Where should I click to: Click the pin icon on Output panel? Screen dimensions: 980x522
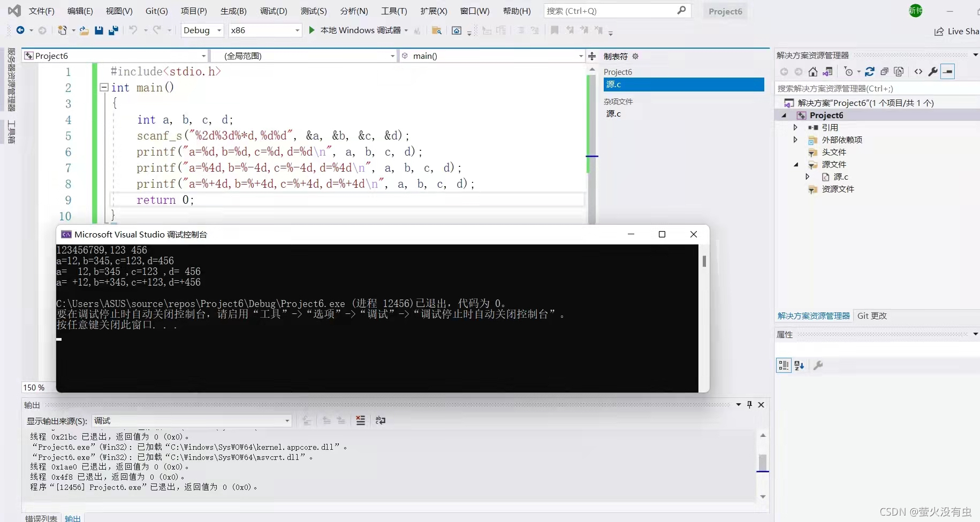(750, 405)
